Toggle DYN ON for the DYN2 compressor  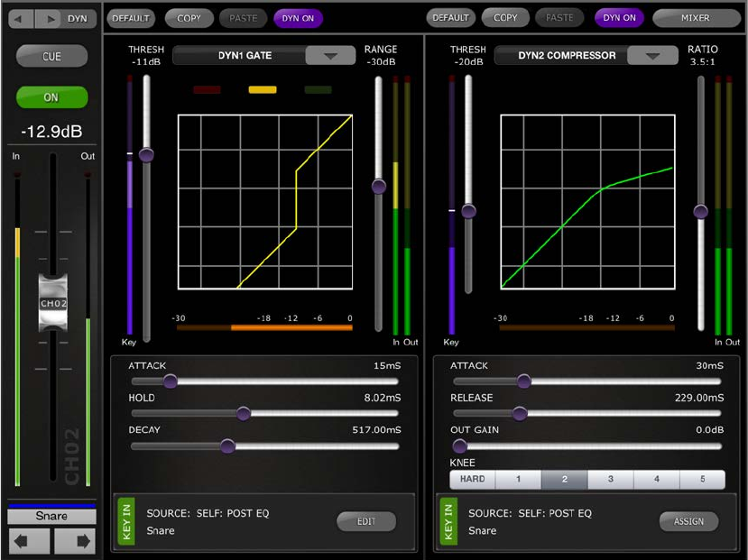coord(619,18)
